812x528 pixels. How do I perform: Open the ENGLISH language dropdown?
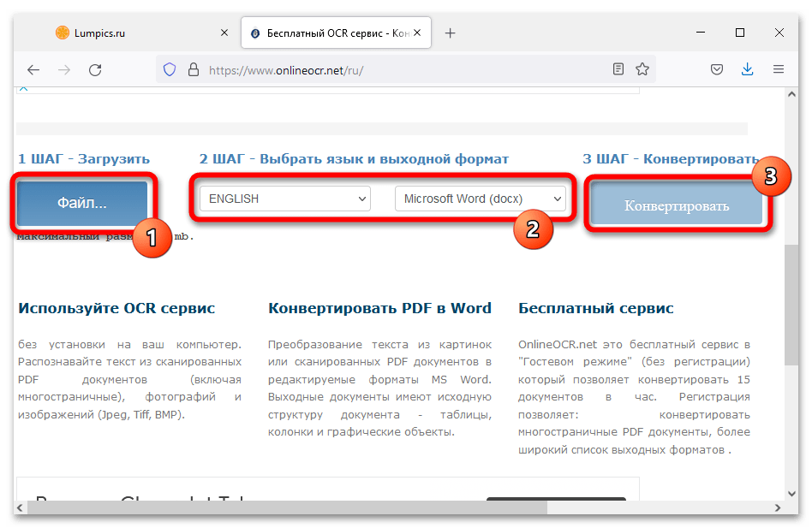285,199
